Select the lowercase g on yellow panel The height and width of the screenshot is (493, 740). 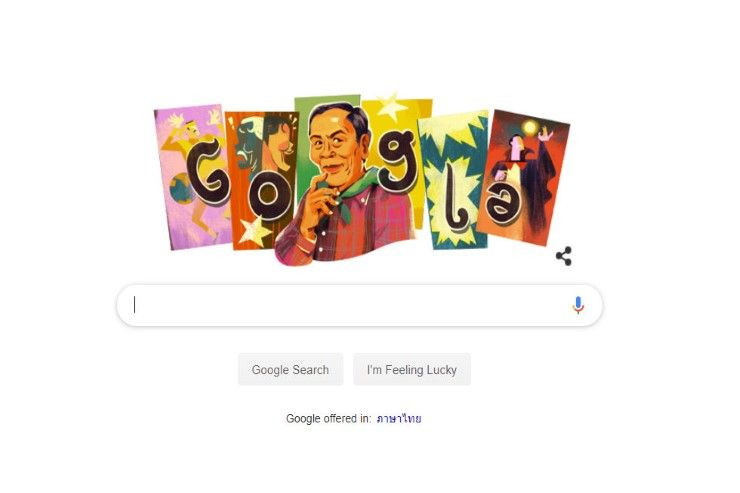[398, 163]
